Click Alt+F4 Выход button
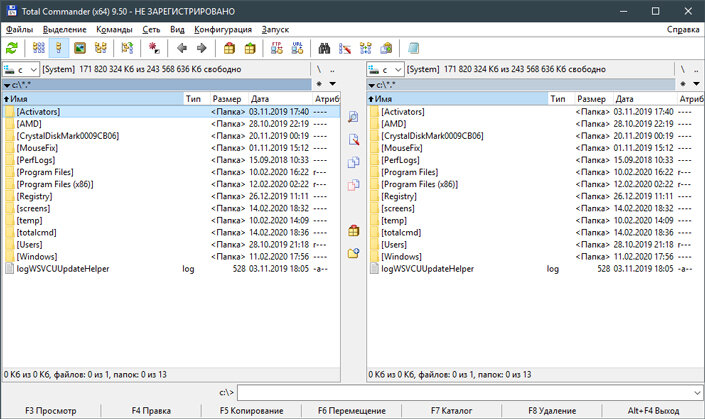This screenshot has width=705, height=419. pos(653,410)
